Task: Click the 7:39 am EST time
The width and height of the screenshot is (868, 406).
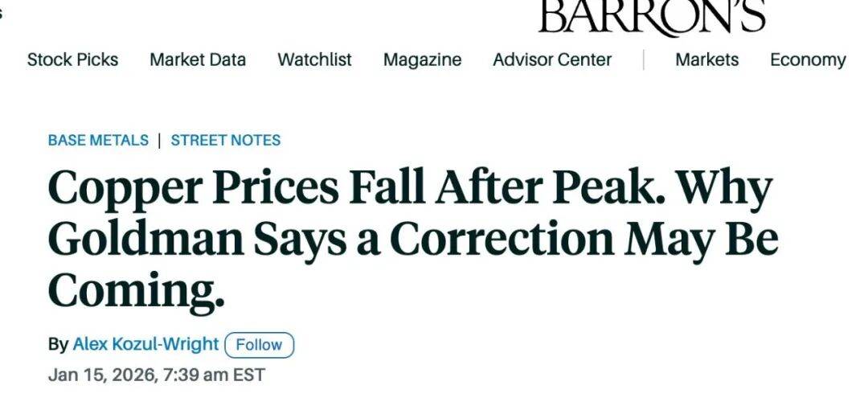Action: [x=216, y=375]
